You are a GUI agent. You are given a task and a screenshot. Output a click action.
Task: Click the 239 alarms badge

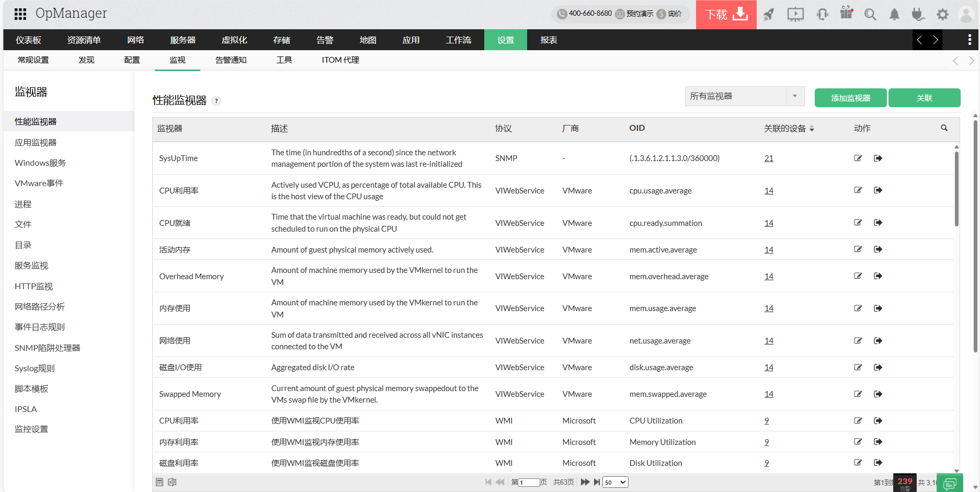click(905, 483)
